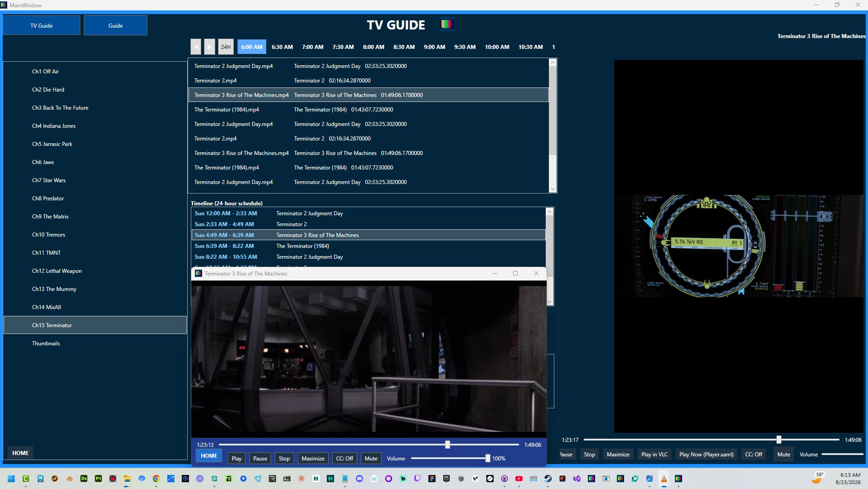
Task: Click the main preview seek slider
Action: click(x=712, y=440)
